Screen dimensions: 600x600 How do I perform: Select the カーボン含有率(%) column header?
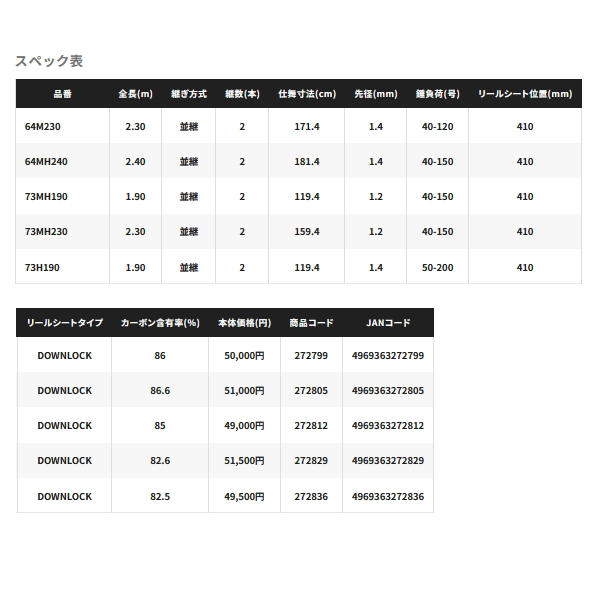(160, 323)
